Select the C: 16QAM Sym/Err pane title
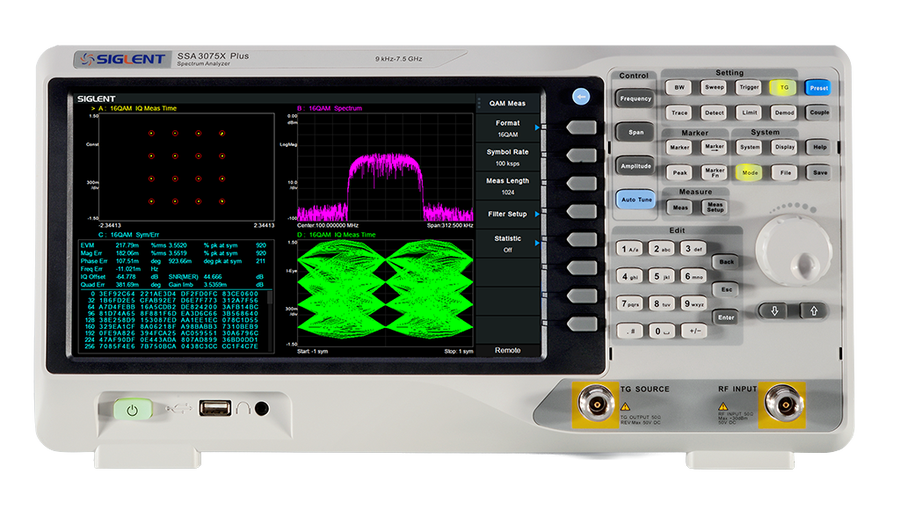The image size is (900, 510). [x=129, y=235]
